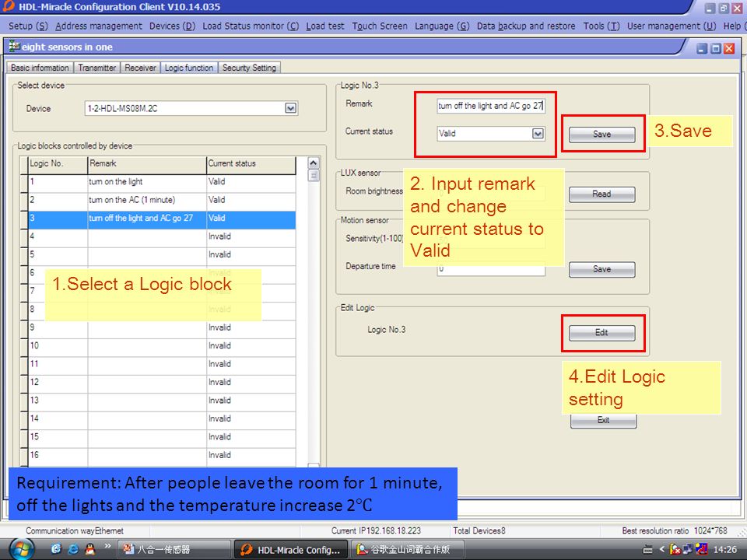Click the Windows Start orb
This screenshot has width=747, height=560.
tap(22, 549)
